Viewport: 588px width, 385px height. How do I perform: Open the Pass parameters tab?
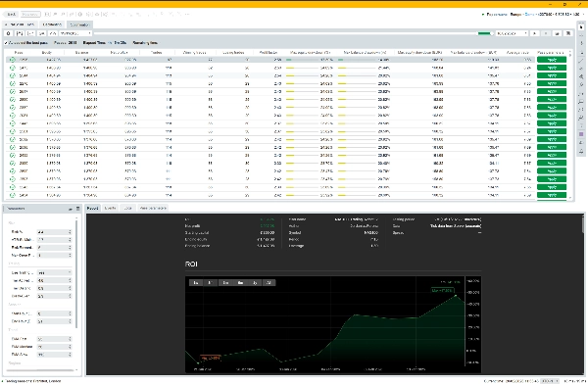tap(153, 208)
